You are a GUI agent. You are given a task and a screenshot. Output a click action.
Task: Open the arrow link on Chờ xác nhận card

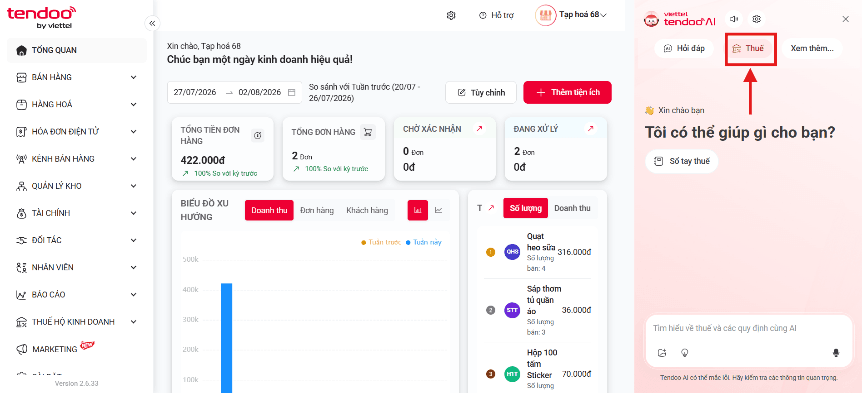[479, 129]
